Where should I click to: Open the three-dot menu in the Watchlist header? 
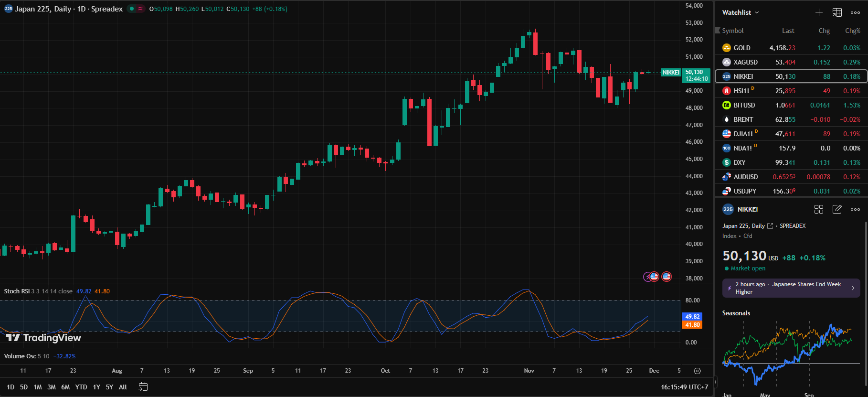855,12
